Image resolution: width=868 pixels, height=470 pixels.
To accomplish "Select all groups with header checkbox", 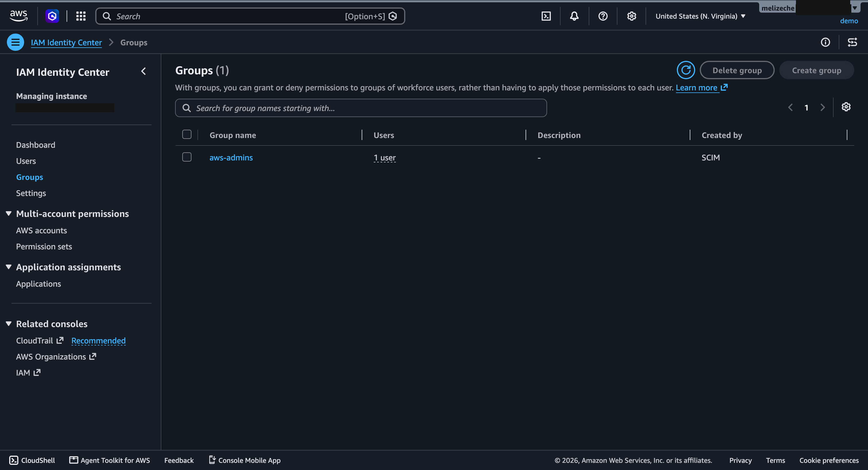I will (187, 135).
